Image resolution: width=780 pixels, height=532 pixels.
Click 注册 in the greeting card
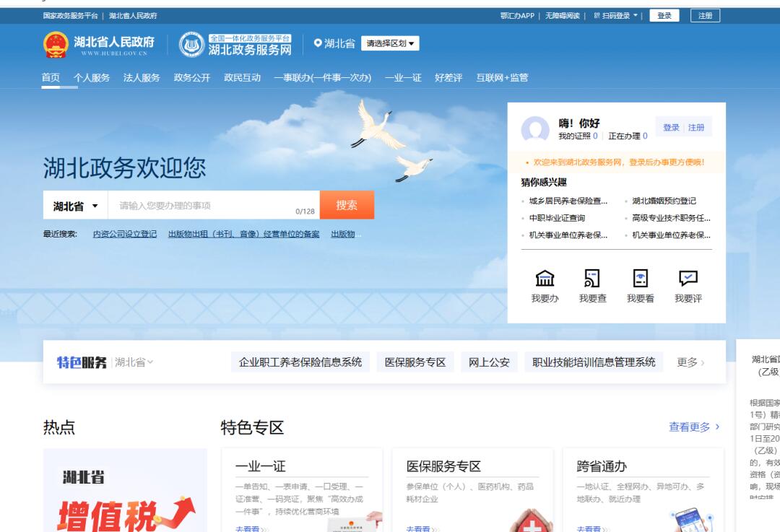pyautogui.click(x=696, y=127)
